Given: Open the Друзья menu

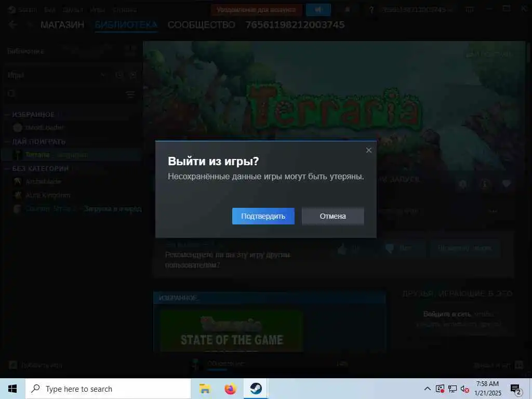Looking at the screenshot, I should [x=73, y=10].
